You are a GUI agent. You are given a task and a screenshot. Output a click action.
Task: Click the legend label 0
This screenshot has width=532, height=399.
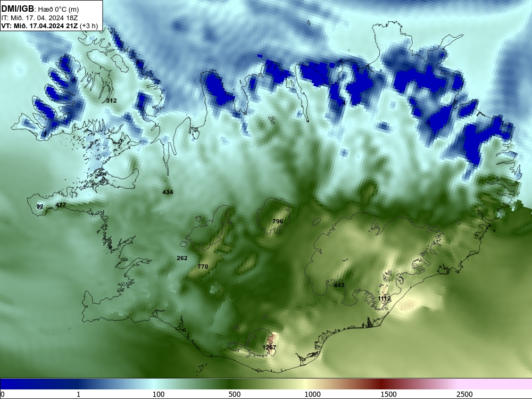tap(3, 394)
